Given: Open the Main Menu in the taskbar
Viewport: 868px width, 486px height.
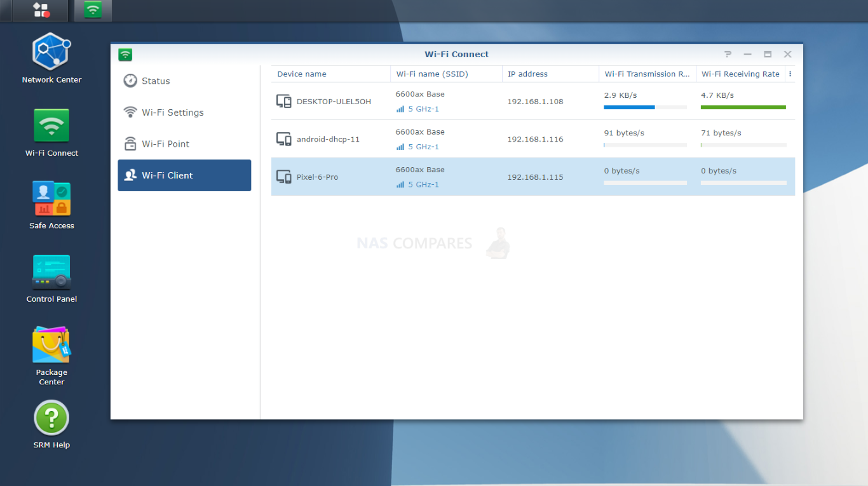Looking at the screenshot, I should point(42,10).
